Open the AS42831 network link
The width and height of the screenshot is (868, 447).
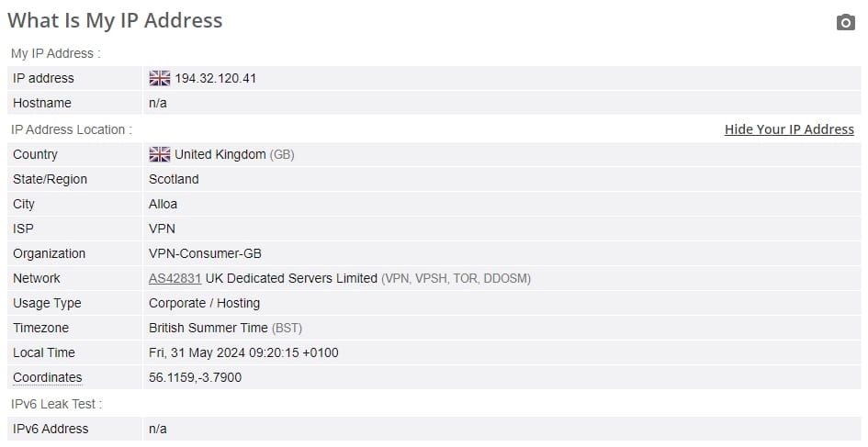[175, 278]
